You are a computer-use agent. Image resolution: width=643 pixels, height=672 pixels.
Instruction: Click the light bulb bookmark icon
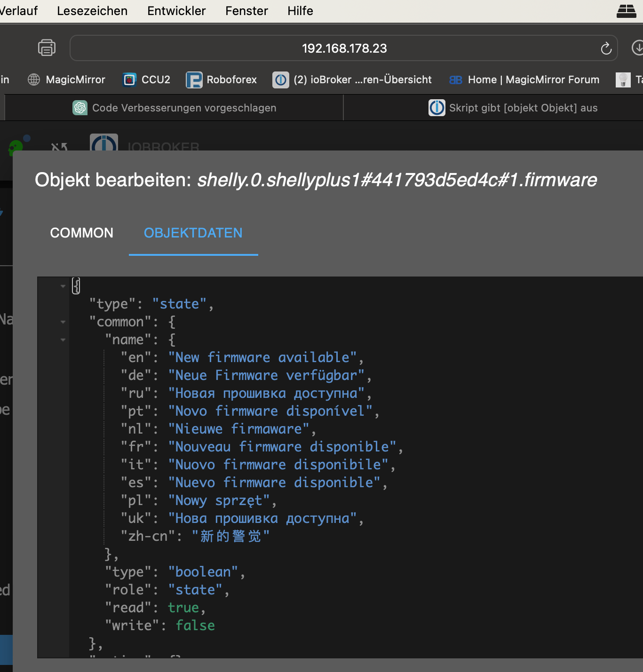click(623, 80)
